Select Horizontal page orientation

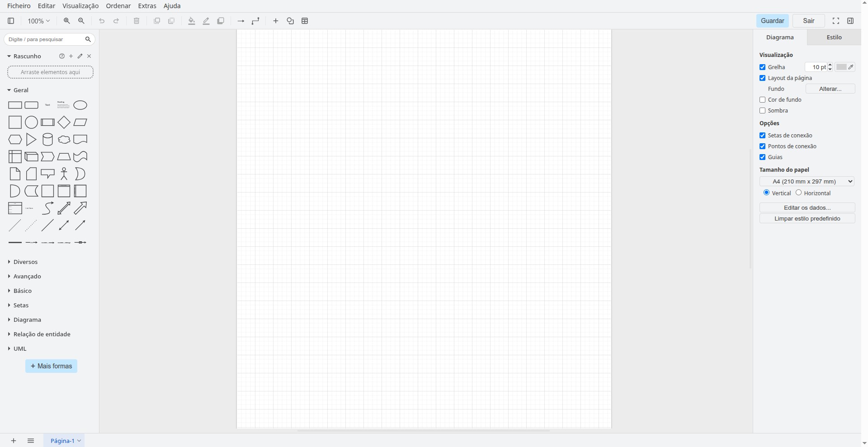[x=799, y=193]
